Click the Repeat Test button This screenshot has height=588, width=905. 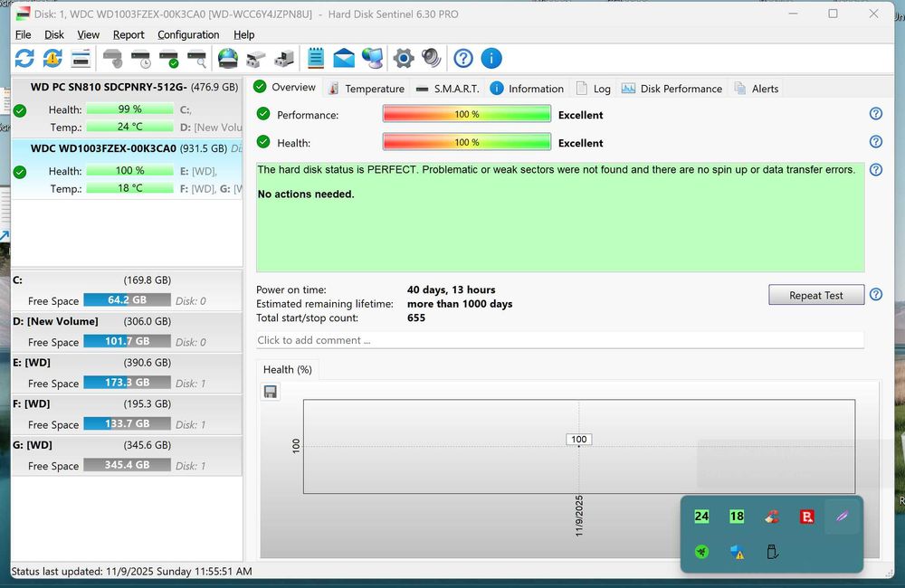(x=816, y=295)
